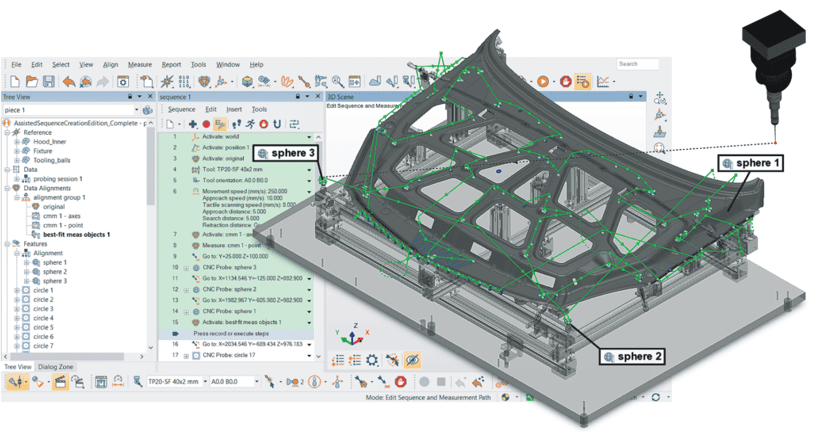Viewport: 821px width, 442px height.
Task: Toggle the highlighted hidden-eye icon in 3D Scene
Action: (413, 360)
